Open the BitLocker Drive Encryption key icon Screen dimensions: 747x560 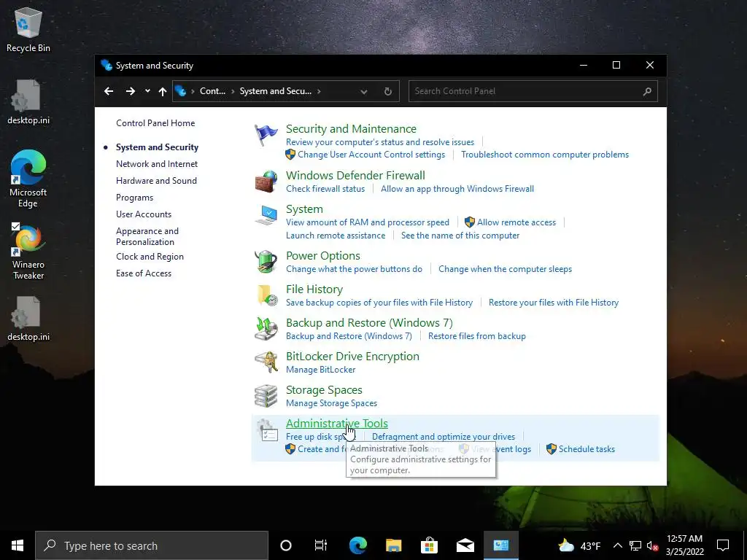[x=266, y=362]
